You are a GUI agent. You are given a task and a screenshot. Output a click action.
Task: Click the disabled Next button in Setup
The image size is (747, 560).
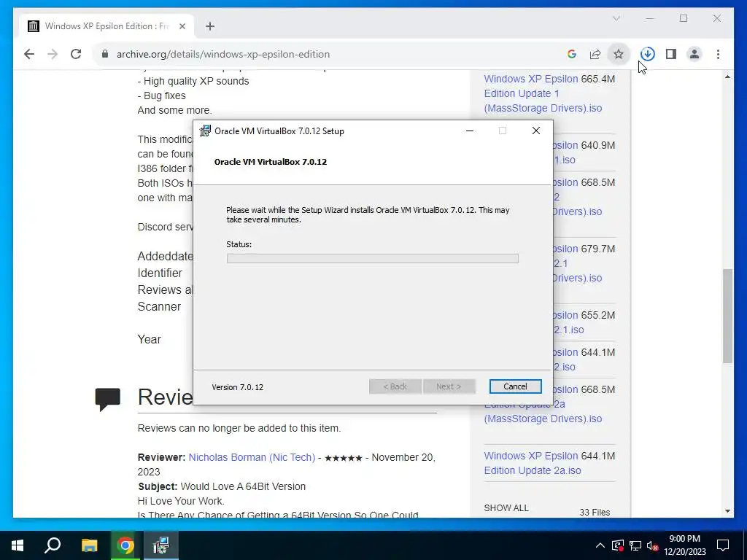tap(449, 386)
